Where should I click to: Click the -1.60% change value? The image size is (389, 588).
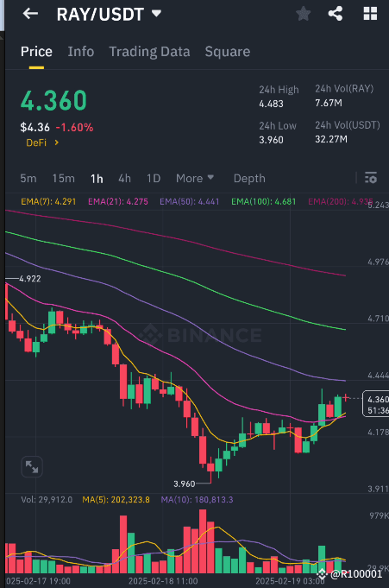click(74, 128)
